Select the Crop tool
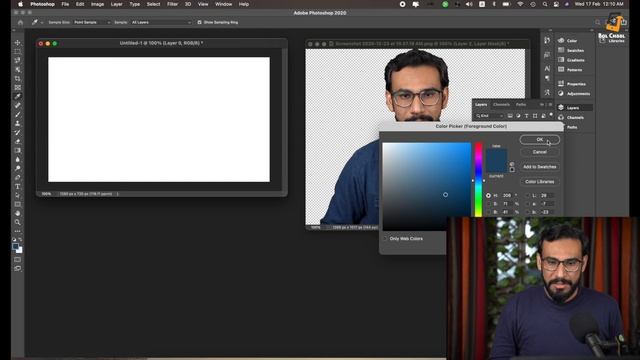The image size is (640, 360). point(18,78)
